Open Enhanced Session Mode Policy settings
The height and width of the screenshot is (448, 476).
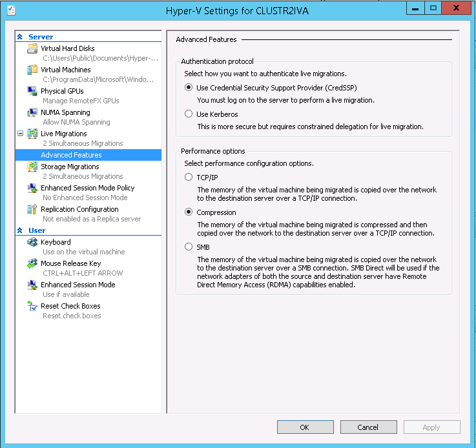pos(87,188)
